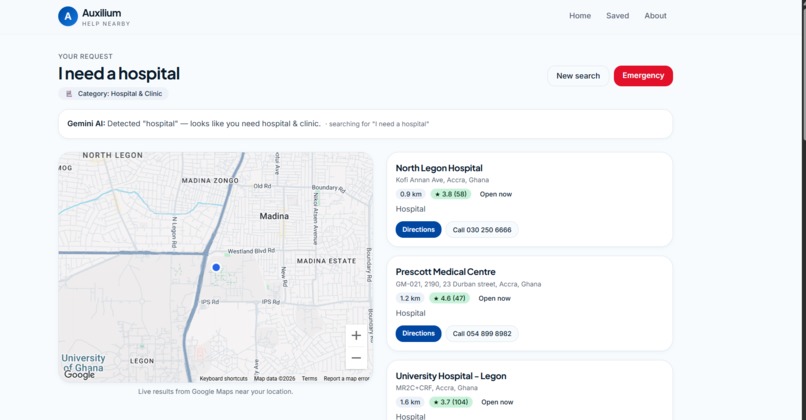This screenshot has width=806, height=420.
Task: Click Madina label on map
Action: (x=274, y=216)
